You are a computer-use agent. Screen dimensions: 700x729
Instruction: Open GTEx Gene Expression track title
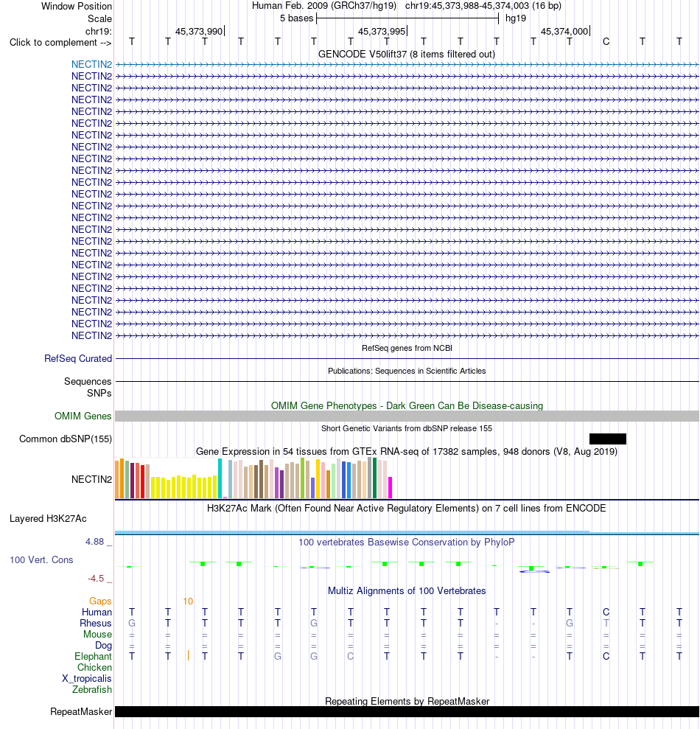tap(407, 451)
